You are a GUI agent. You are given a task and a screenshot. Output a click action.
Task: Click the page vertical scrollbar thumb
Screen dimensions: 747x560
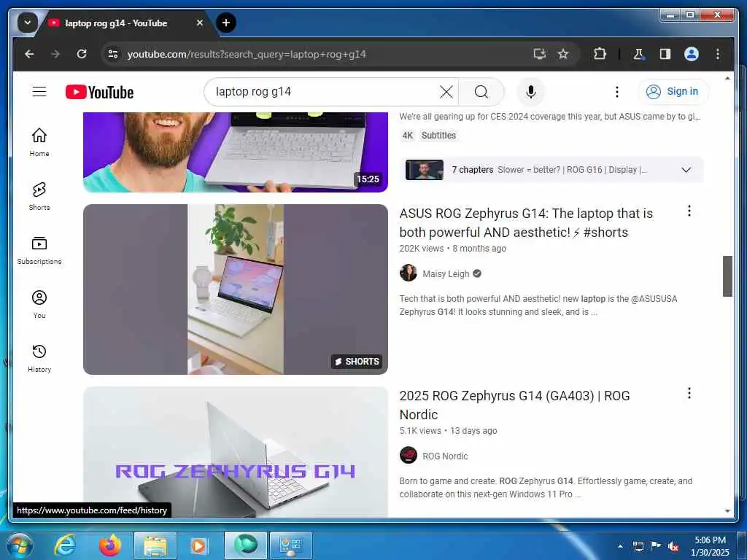727,276
